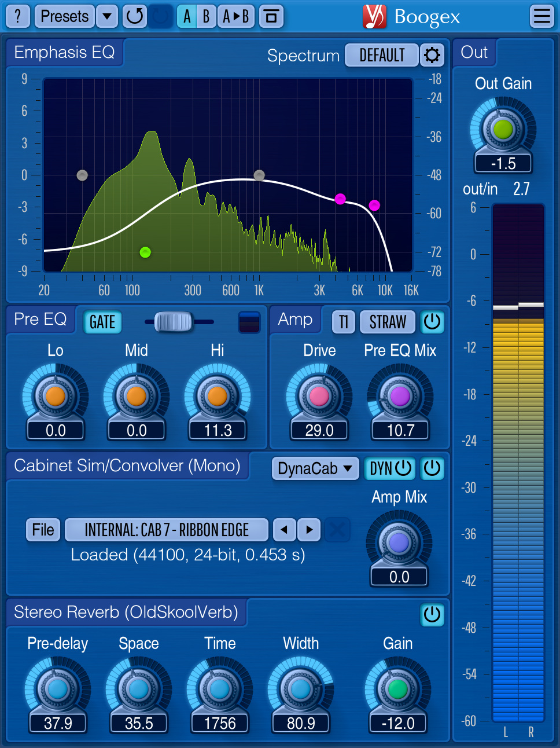Select the left gray EQ control point

click(82, 175)
